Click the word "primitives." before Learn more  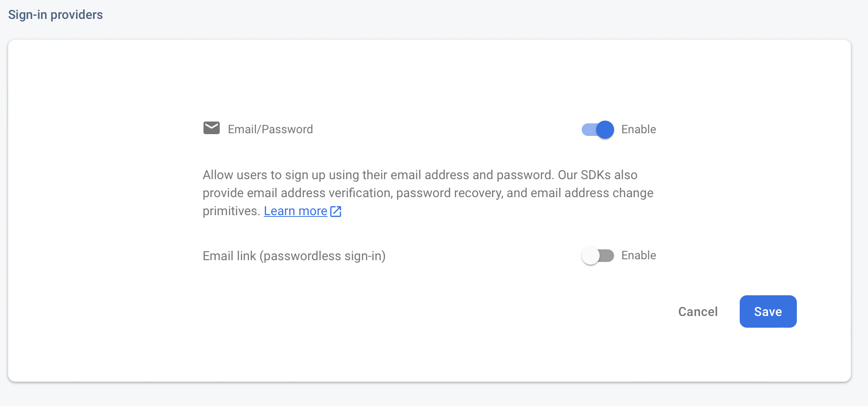coord(231,211)
